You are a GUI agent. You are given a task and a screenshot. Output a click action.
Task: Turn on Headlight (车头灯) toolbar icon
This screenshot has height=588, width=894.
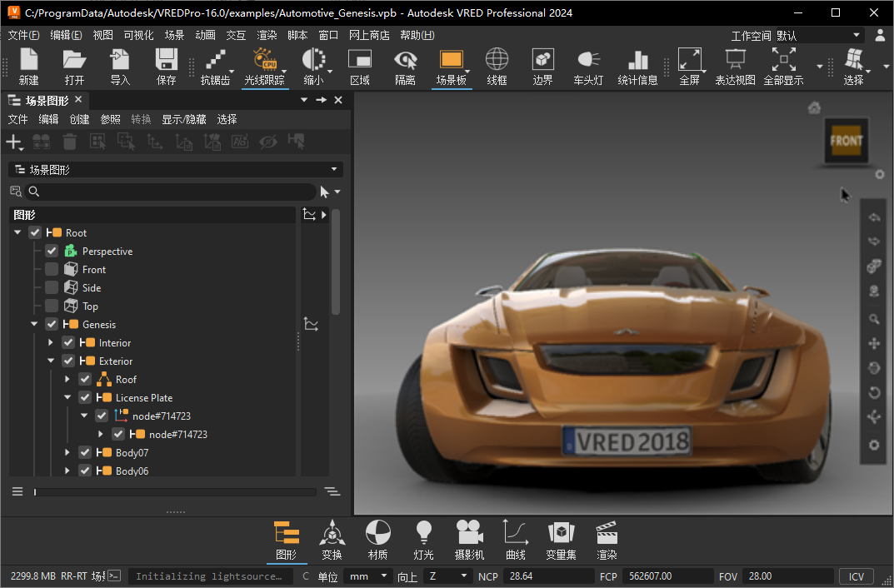(588, 61)
